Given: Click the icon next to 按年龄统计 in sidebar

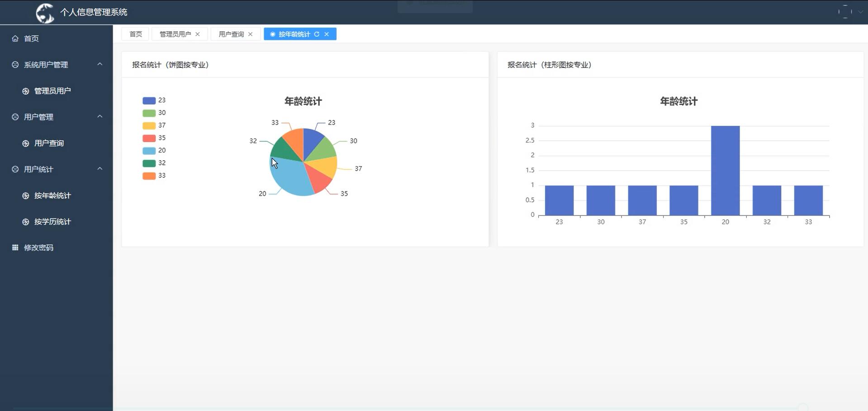Looking at the screenshot, I should pos(26,196).
